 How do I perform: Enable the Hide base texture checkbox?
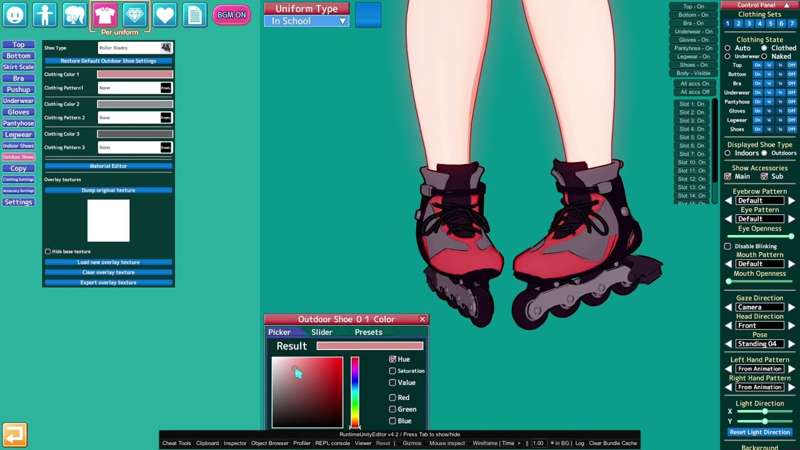[47, 251]
